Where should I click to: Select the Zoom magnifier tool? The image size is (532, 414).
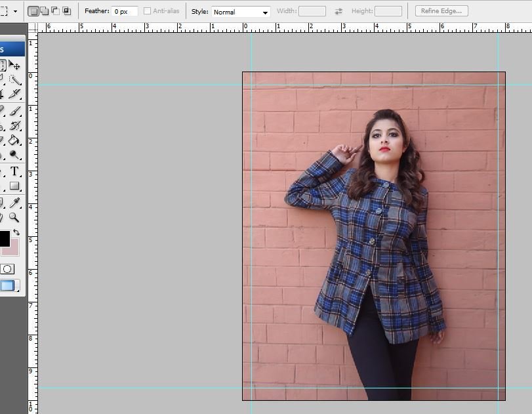[14, 218]
